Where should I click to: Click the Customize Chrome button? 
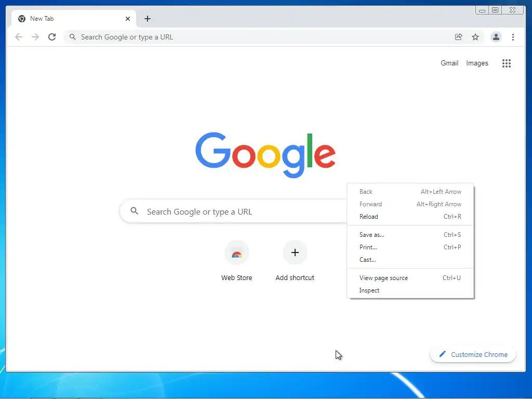(x=473, y=354)
